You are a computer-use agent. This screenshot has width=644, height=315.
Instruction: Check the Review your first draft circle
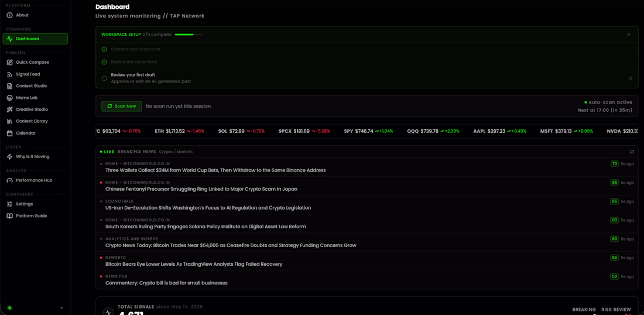click(104, 78)
